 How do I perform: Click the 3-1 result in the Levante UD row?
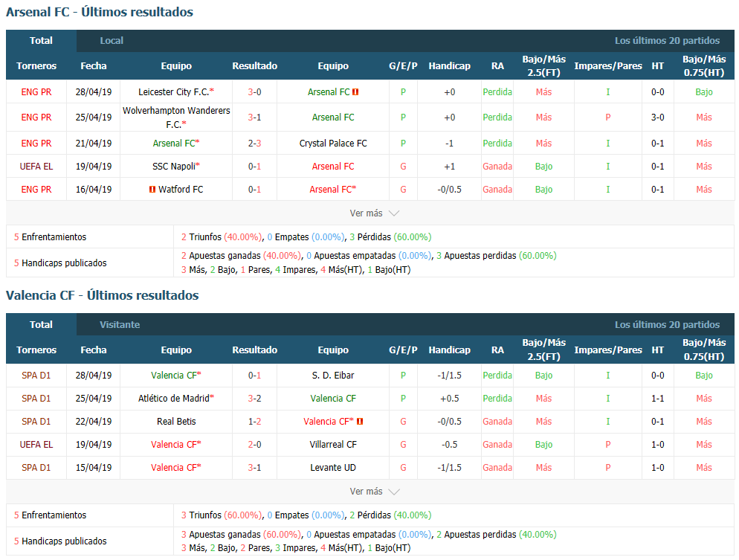pos(254,468)
